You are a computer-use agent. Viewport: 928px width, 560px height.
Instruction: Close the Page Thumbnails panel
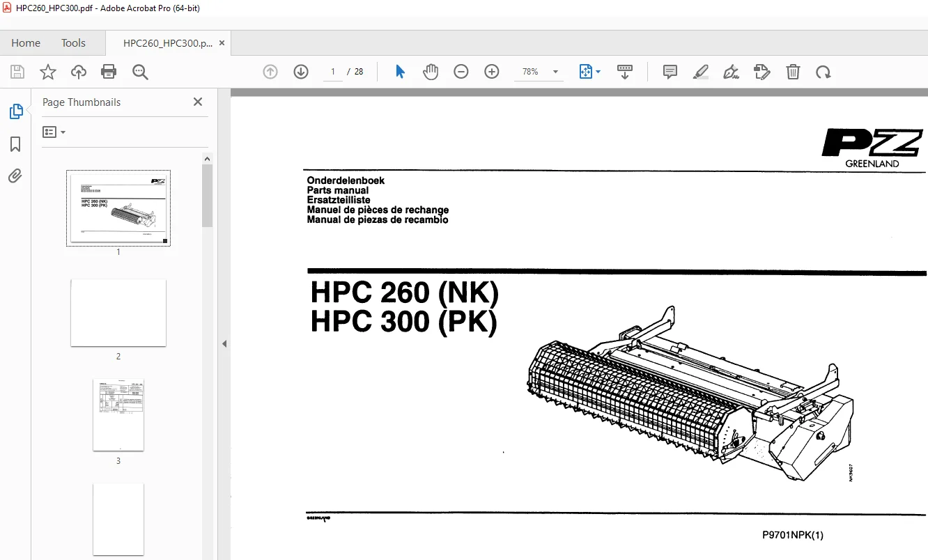tap(198, 102)
